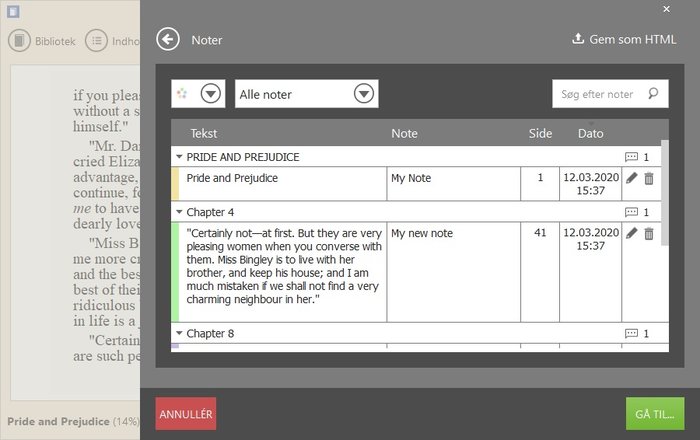This screenshot has width=700, height=440.
Task: Click the search magnifier icon in notes field
Action: pyautogui.click(x=653, y=94)
